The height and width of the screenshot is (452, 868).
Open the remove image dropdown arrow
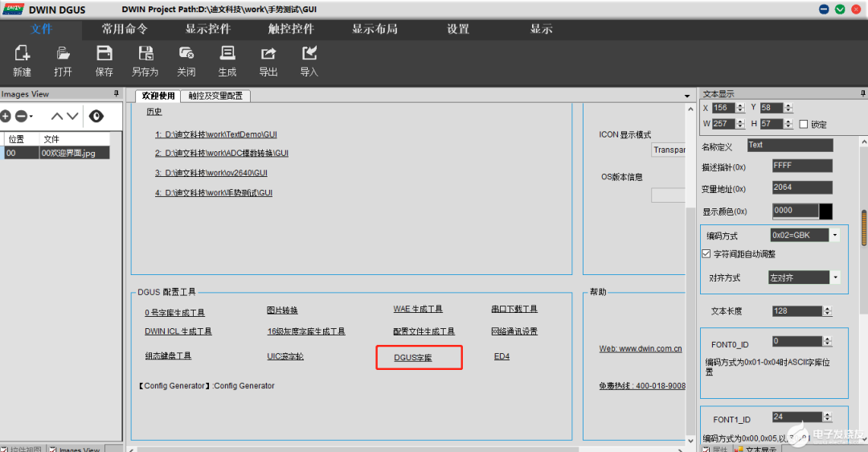point(31,117)
